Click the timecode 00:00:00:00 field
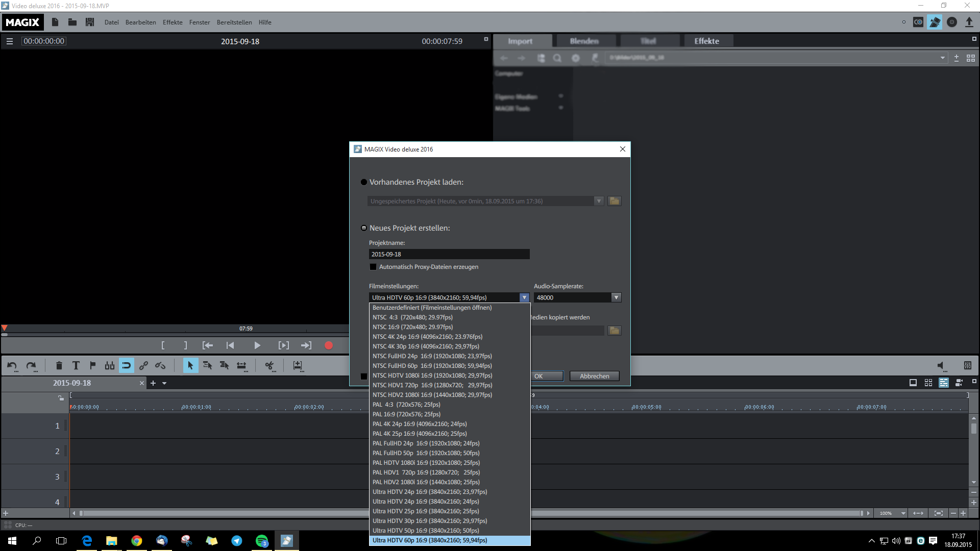Screen dimensions: 980x551 click(44, 41)
